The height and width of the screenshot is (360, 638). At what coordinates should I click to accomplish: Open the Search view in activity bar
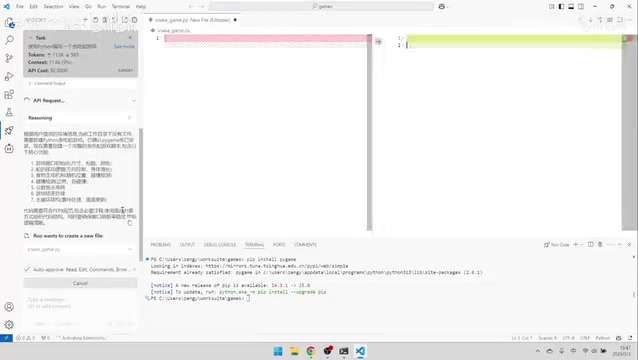tap(9, 40)
